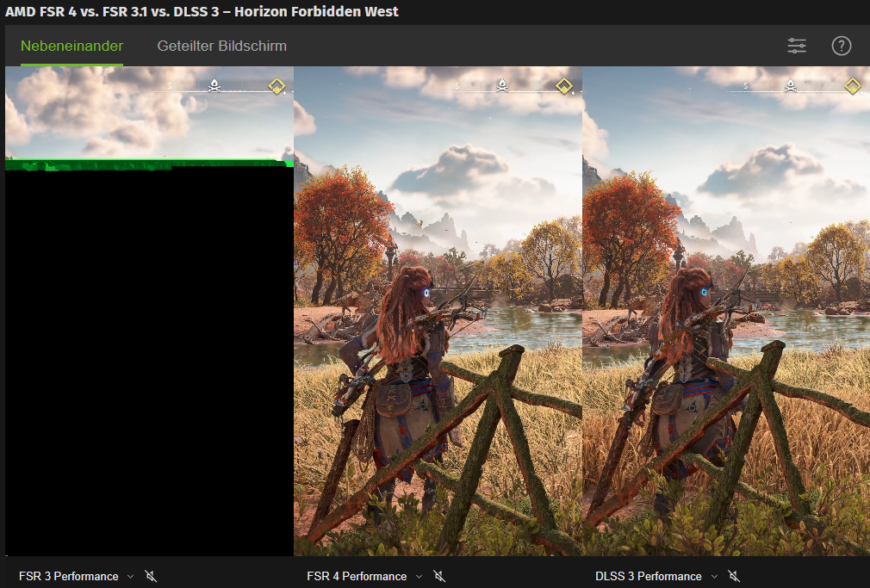Open the comparison settings sliders icon
Screen dimensions: 870x588
tap(796, 46)
